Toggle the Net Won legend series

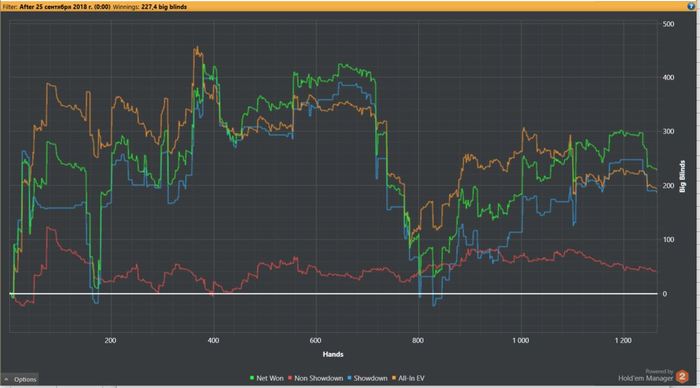267,378
